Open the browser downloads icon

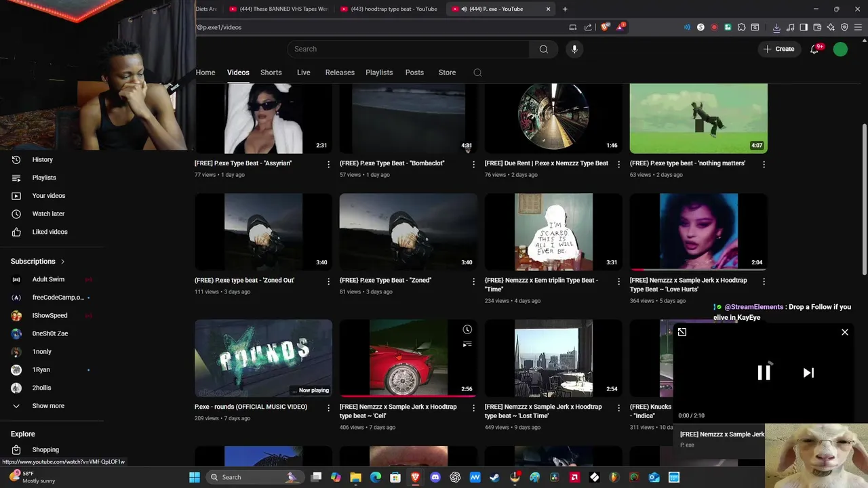[x=776, y=27]
